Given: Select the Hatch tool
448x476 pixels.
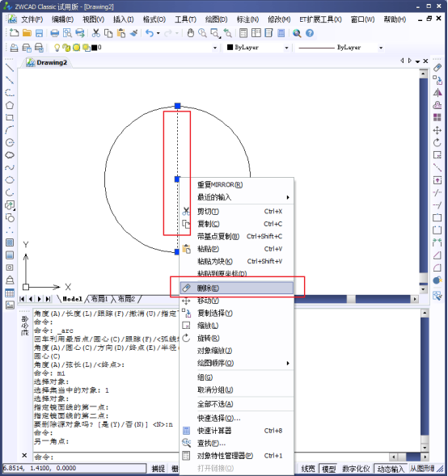Looking at the screenshot, I should 10,242.
